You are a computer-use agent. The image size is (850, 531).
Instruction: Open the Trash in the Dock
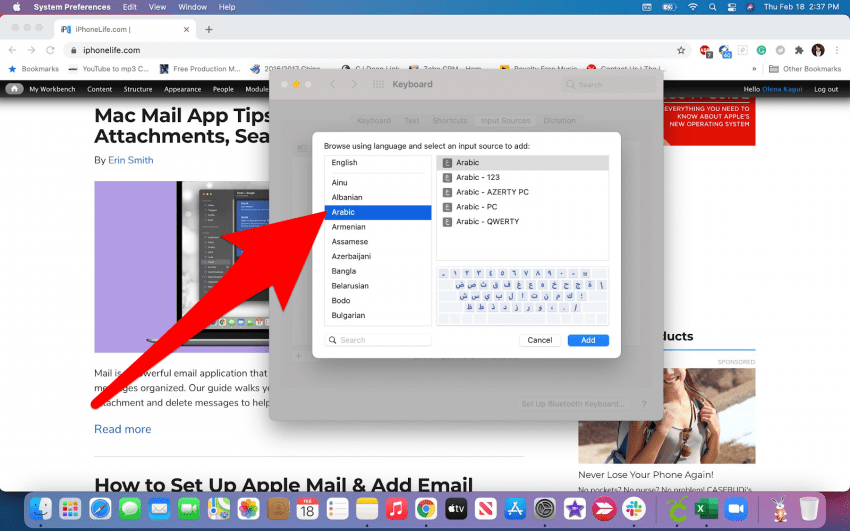click(x=809, y=509)
